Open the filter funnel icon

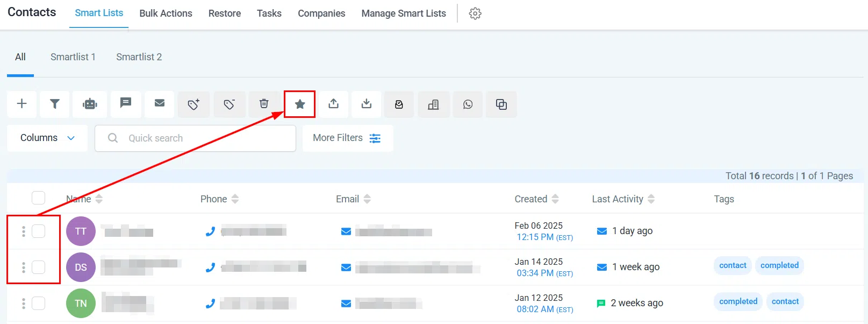(x=55, y=104)
